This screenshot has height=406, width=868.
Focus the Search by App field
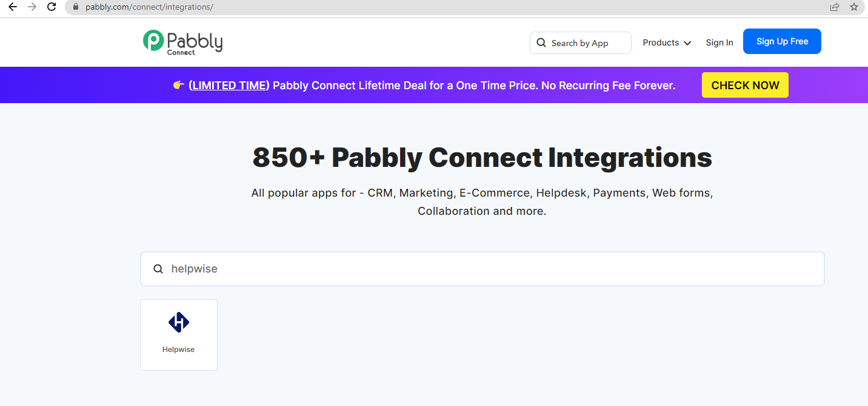(x=580, y=43)
